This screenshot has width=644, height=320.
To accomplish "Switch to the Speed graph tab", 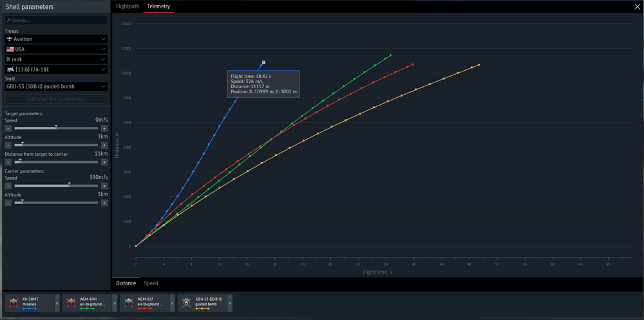I will (151, 283).
